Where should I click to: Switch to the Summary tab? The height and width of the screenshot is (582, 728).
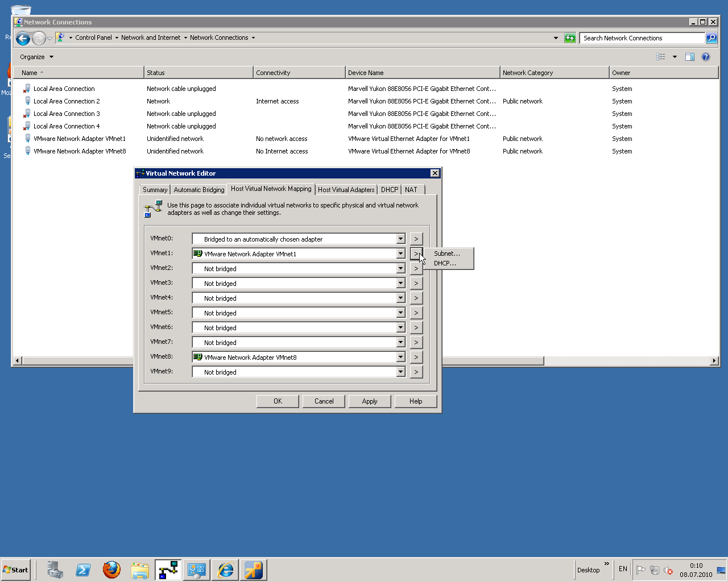(155, 190)
